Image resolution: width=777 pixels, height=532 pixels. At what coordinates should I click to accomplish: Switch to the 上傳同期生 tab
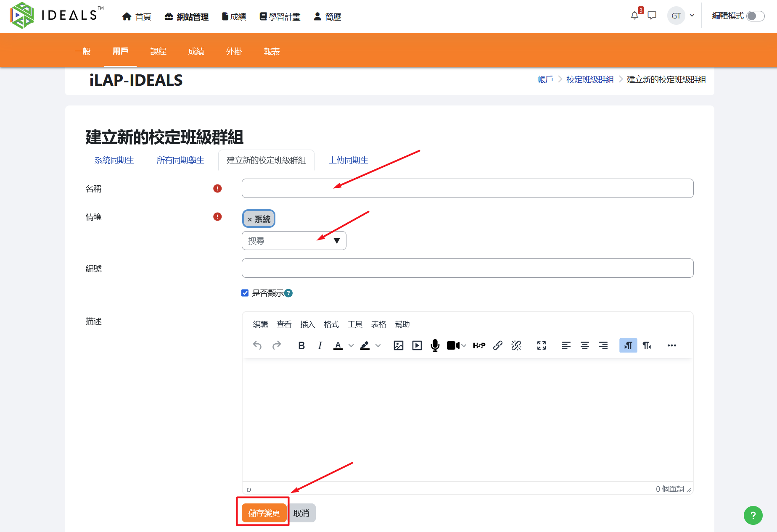point(348,160)
